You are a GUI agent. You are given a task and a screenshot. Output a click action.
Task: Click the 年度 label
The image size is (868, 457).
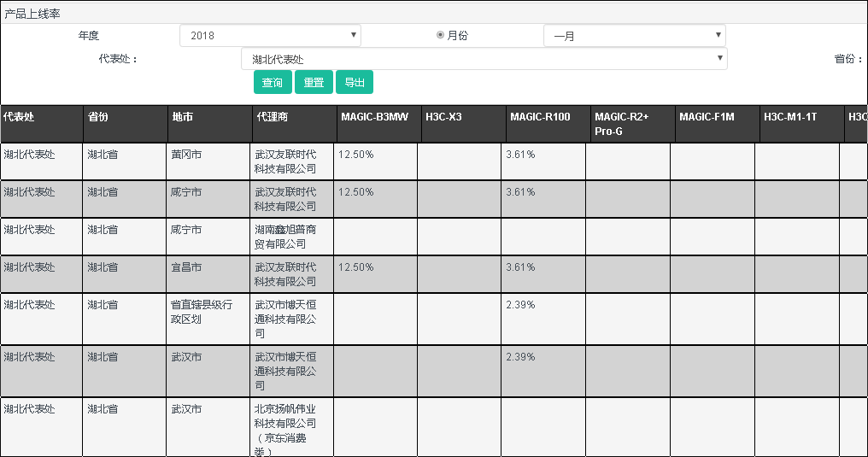(x=89, y=35)
